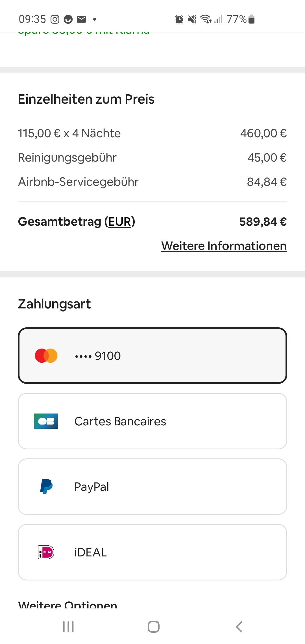Tap the Mastercard logo icon

click(x=46, y=356)
